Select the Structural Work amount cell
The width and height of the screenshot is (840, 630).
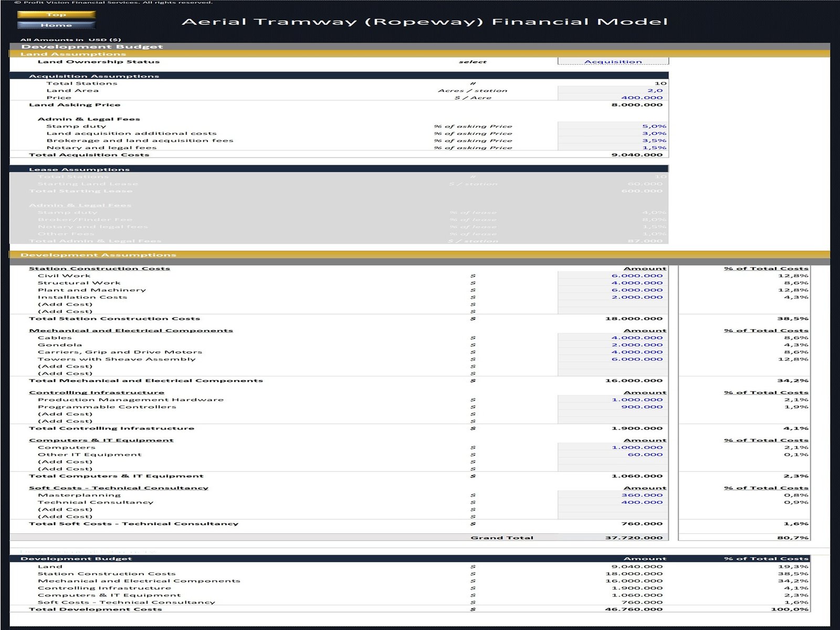(613, 283)
